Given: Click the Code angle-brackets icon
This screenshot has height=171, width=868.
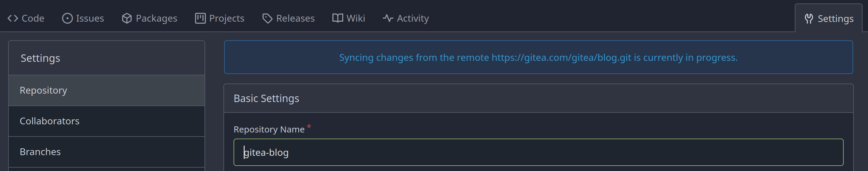Looking at the screenshot, I should click(x=13, y=18).
